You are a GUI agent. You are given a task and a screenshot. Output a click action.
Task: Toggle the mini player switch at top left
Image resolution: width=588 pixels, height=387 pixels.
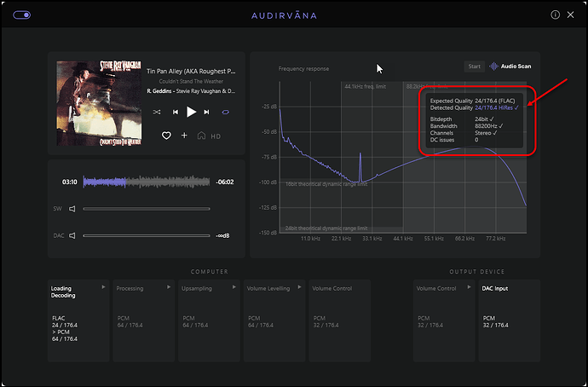[x=22, y=15]
